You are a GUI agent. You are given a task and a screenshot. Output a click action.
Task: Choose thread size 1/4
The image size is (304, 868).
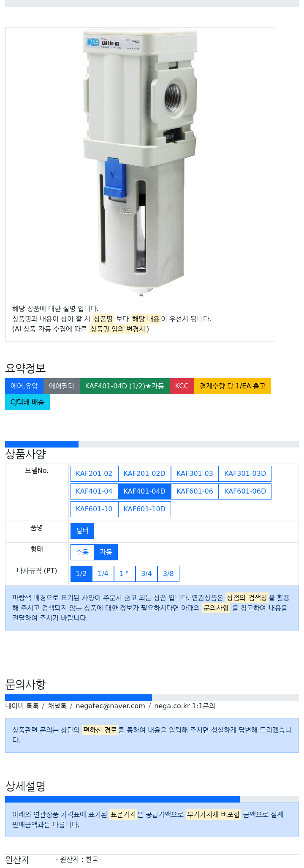[103, 574]
